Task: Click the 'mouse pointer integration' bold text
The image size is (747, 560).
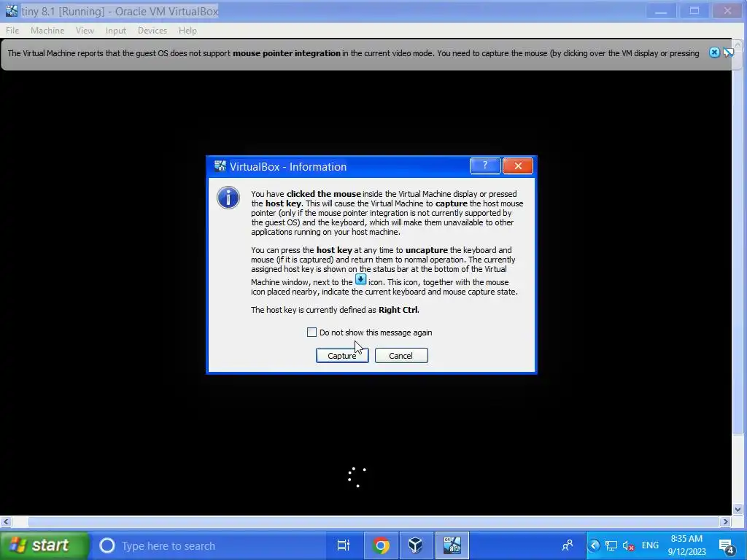Action: tap(286, 53)
